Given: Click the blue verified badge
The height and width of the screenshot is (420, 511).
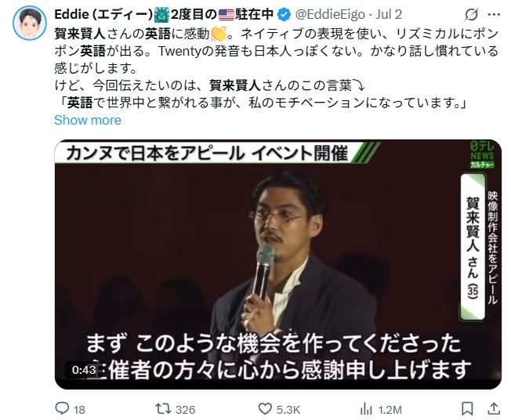Looking at the screenshot, I should [284, 14].
